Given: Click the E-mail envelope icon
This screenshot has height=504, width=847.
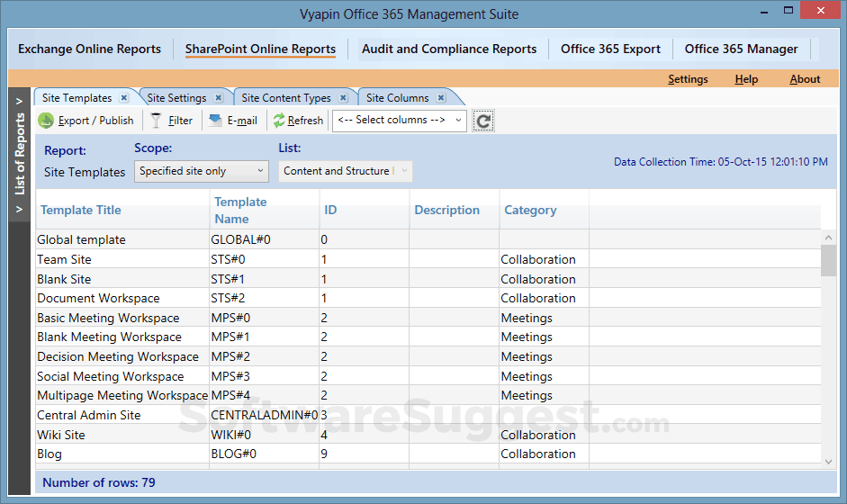Looking at the screenshot, I should (x=215, y=121).
